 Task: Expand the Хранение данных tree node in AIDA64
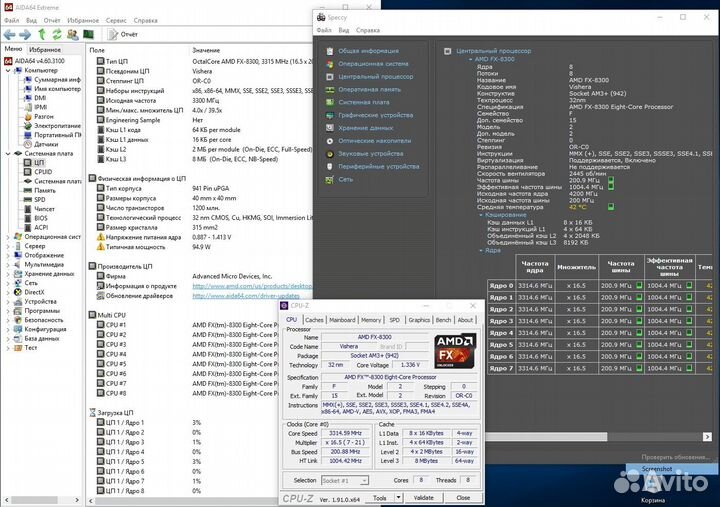click(x=8, y=274)
